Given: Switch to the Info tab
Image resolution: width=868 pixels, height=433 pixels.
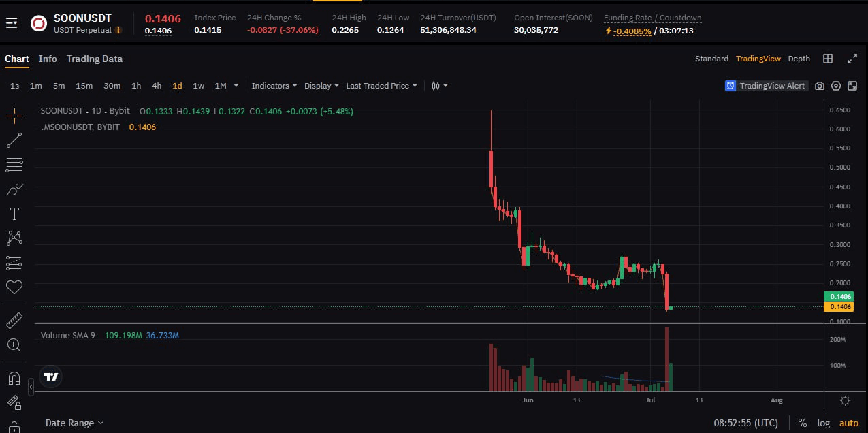Looking at the screenshot, I should click(x=48, y=59).
